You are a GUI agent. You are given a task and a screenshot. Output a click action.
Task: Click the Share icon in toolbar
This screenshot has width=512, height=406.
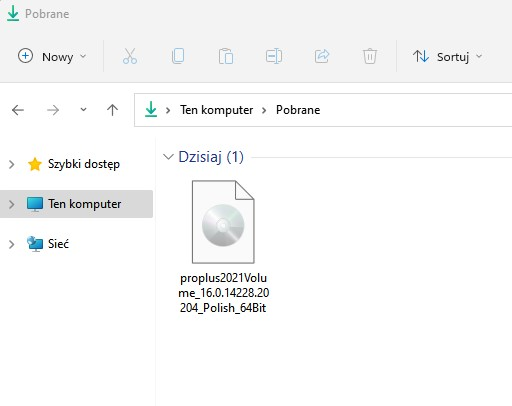[x=322, y=56]
